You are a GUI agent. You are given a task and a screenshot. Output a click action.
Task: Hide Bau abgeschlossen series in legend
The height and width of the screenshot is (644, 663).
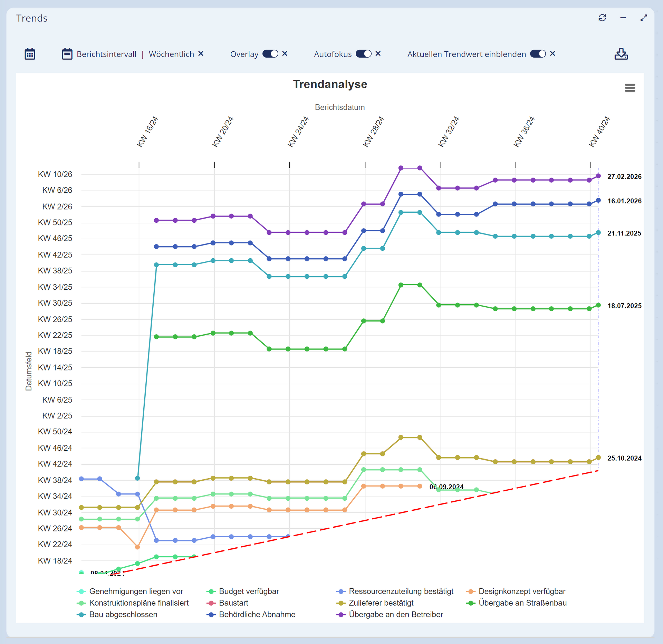(123, 614)
